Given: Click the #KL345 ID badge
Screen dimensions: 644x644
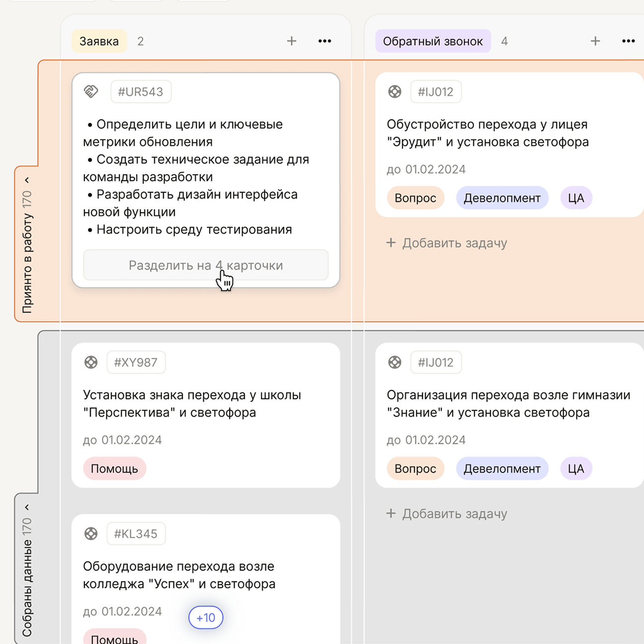Looking at the screenshot, I should (x=136, y=534).
